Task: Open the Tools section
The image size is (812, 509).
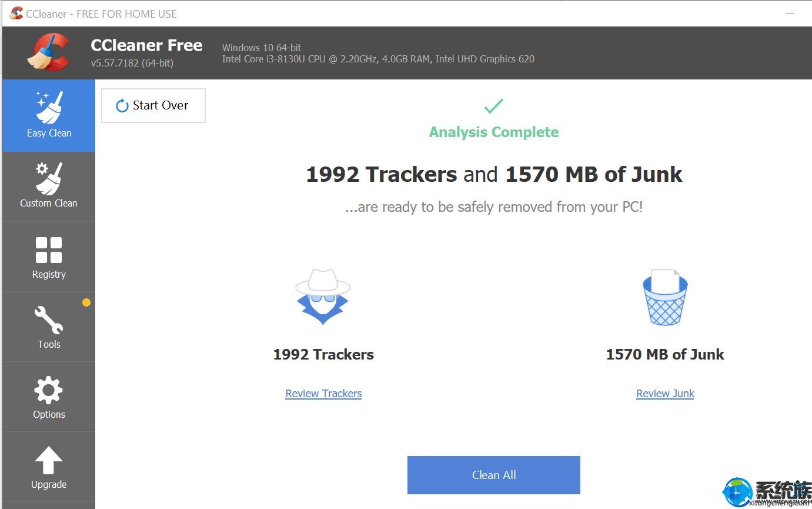Action: [x=49, y=327]
